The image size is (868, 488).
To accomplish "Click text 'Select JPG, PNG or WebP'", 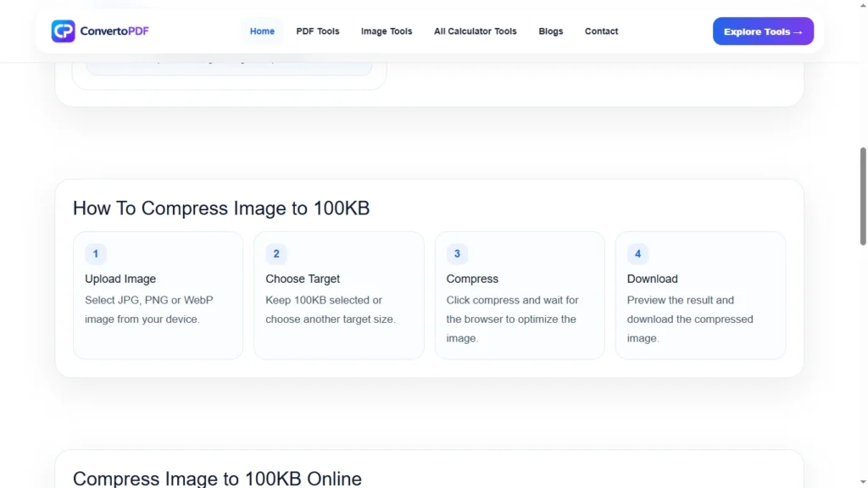I will tap(149, 300).
